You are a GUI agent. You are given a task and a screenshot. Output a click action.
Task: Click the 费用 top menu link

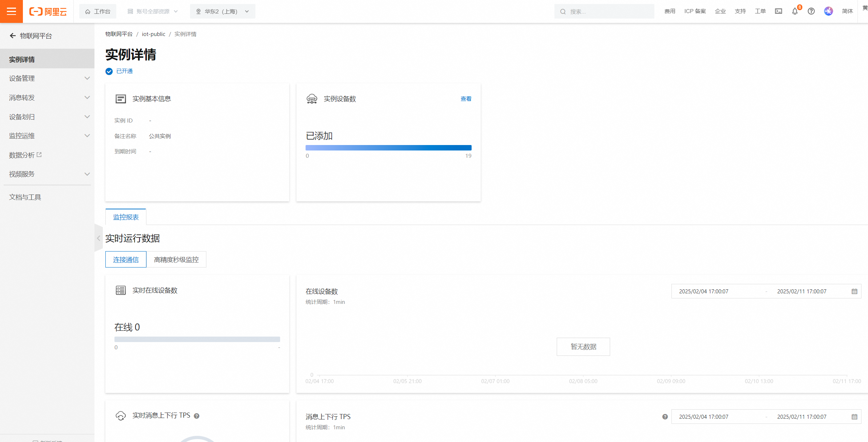670,11
